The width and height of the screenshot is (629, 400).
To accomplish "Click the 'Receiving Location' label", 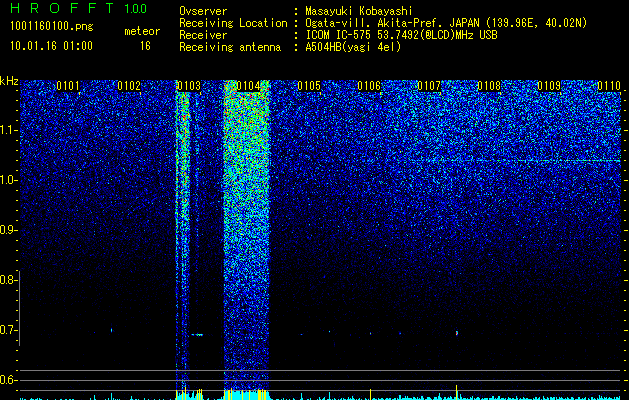I will 233,23.
